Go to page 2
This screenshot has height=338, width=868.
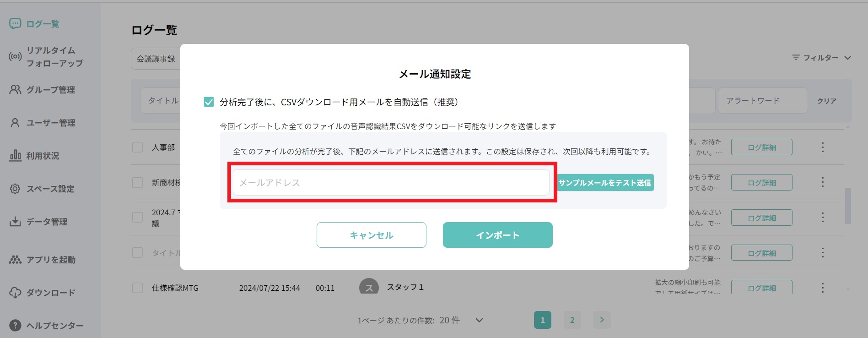[x=572, y=320]
